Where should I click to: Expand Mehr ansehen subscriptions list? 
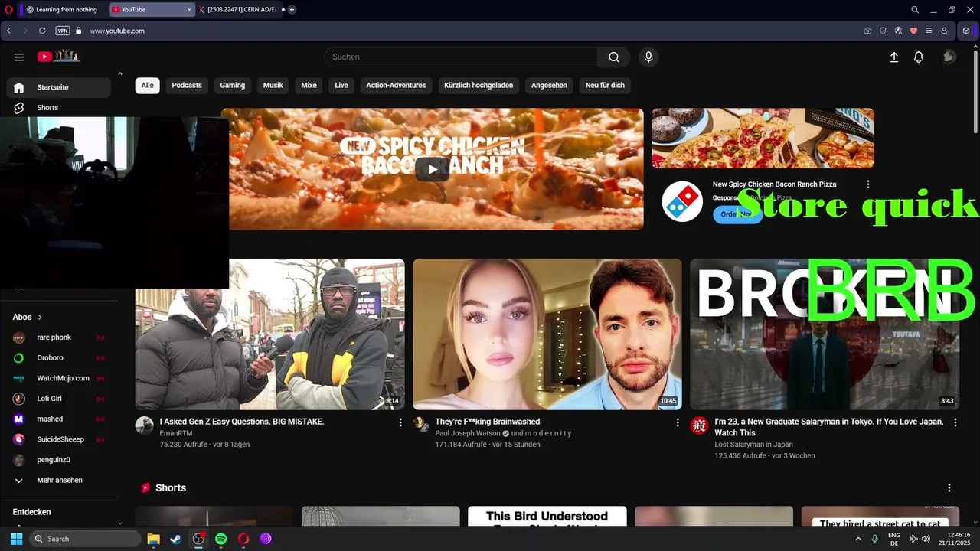point(59,480)
